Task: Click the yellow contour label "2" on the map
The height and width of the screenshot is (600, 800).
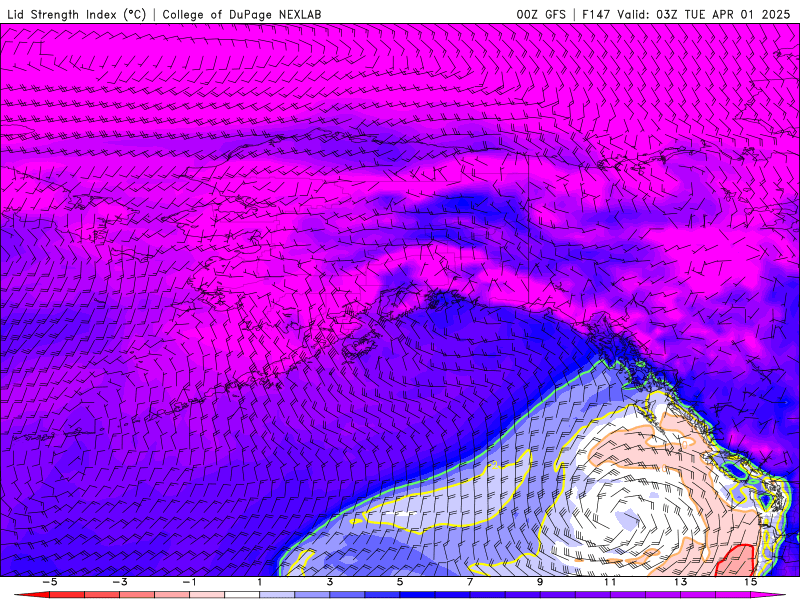Action: coord(493,464)
